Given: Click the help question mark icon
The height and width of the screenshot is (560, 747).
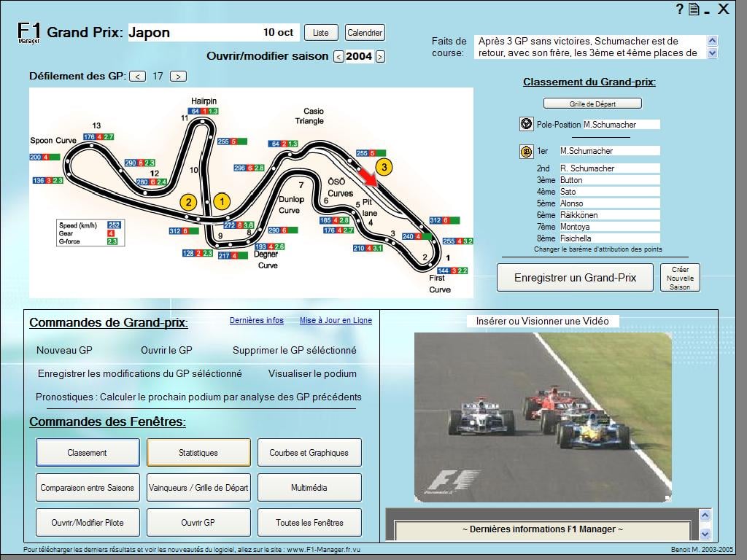Looking at the screenshot, I should [x=680, y=9].
